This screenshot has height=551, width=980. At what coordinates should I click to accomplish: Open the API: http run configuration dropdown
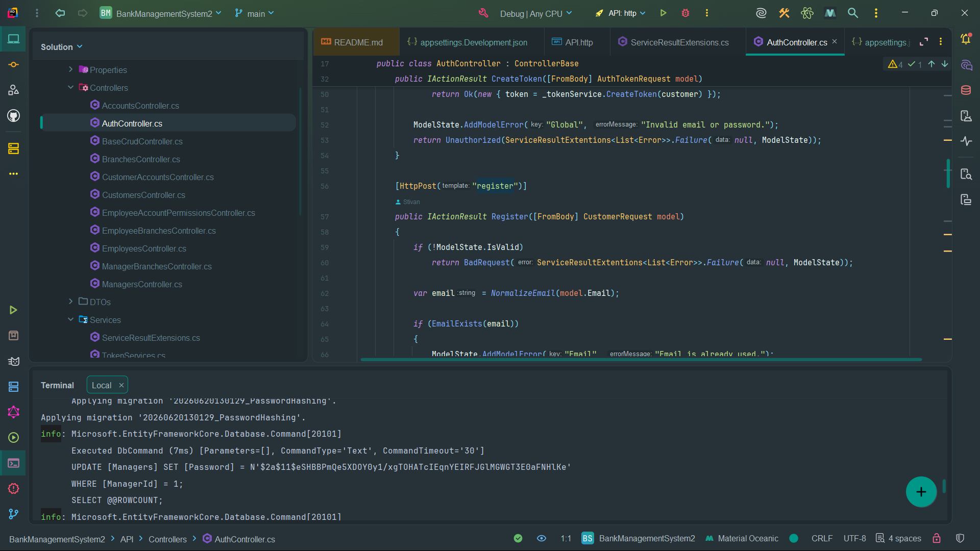(620, 13)
